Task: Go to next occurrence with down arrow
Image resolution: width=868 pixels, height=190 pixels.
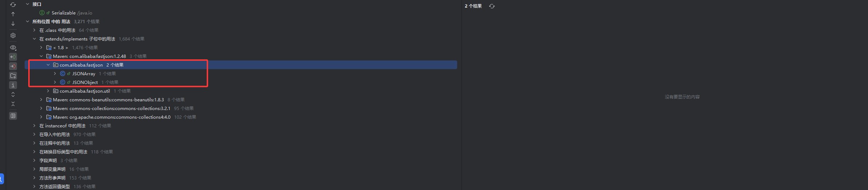Action: pyautogui.click(x=13, y=24)
